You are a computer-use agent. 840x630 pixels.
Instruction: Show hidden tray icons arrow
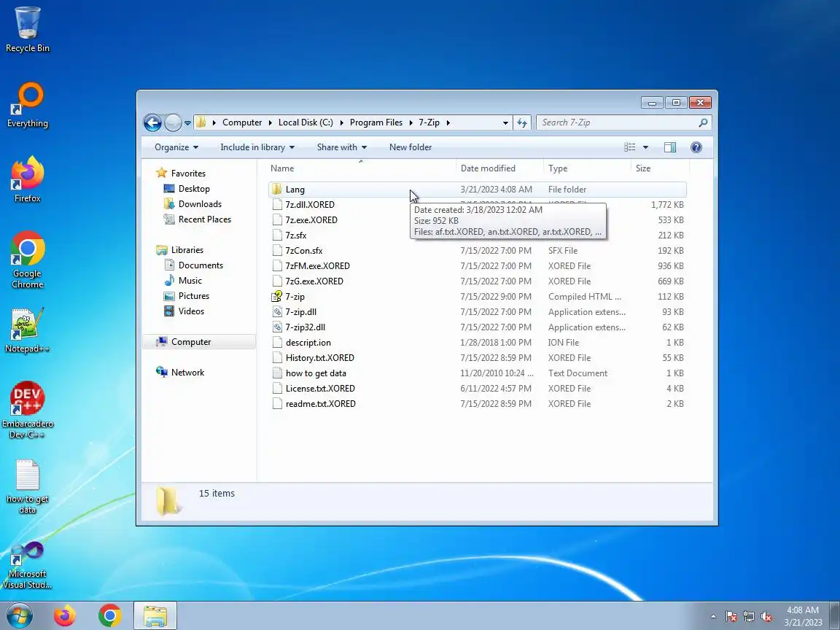coord(713,617)
